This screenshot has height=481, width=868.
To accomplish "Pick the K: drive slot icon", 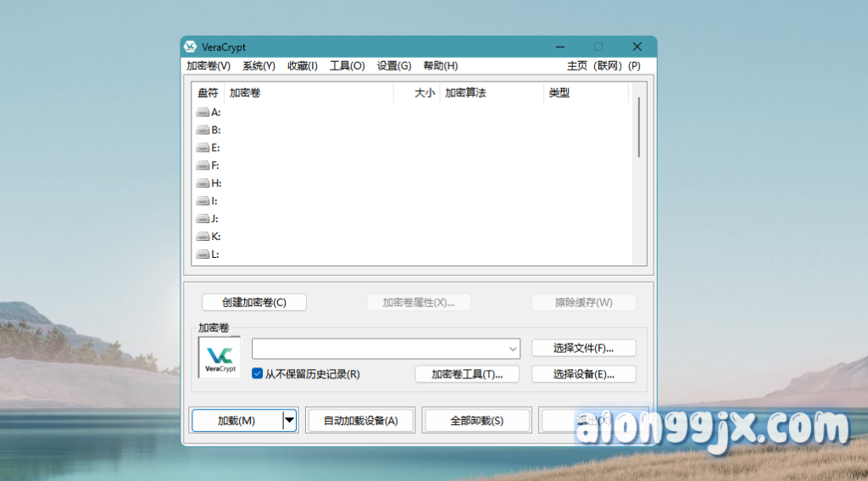I will click(x=203, y=237).
